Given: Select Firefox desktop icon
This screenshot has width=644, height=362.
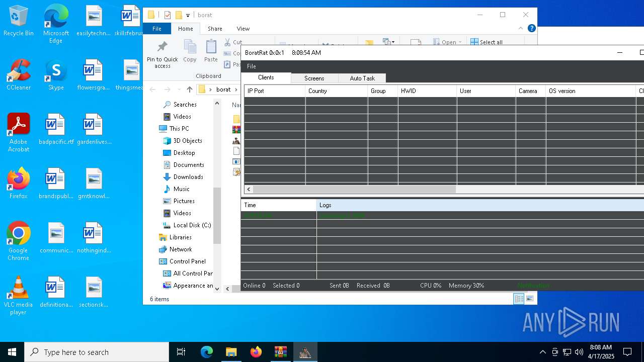Looking at the screenshot, I should click(x=18, y=184).
